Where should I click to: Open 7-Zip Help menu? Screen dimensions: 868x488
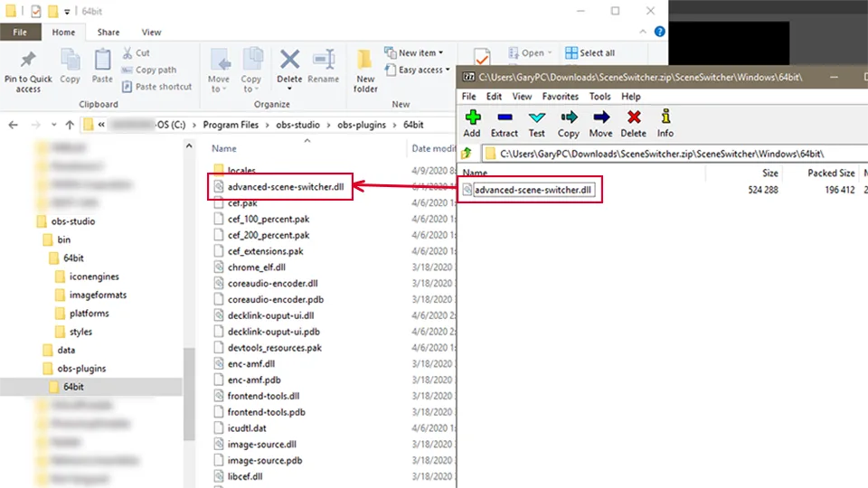[x=630, y=97]
